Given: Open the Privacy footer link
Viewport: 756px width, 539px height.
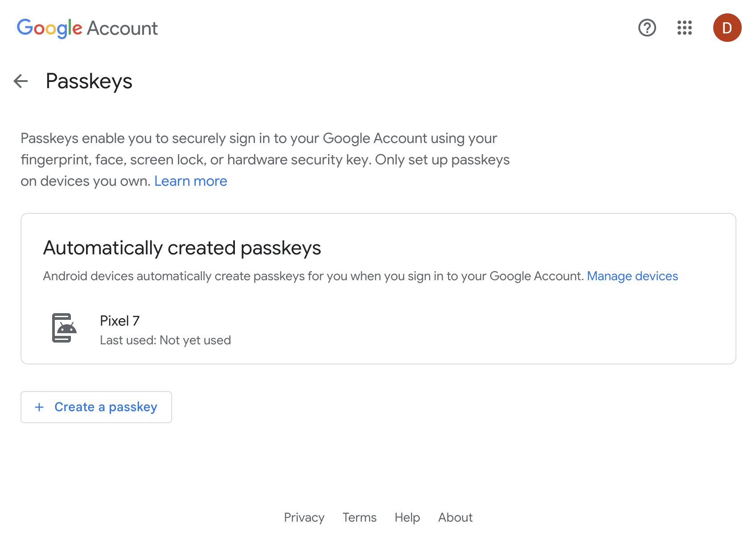Looking at the screenshot, I should (304, 517).
